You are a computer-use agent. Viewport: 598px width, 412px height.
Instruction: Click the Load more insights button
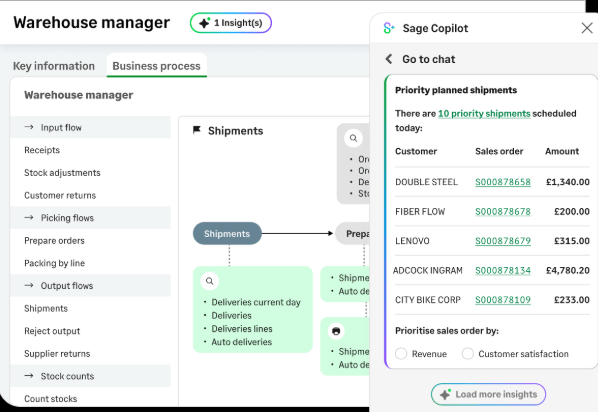488,394
